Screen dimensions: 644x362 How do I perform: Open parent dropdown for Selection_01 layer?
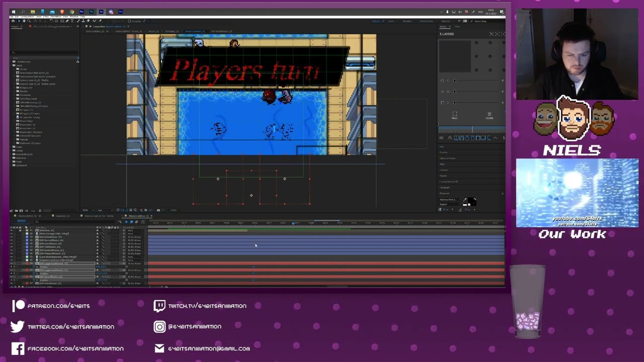click(x=134, y=230)
